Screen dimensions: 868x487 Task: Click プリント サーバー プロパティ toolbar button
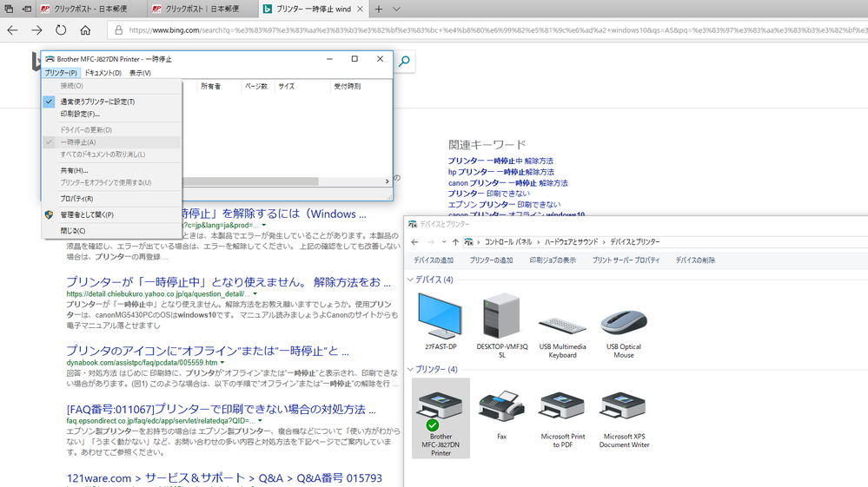point(626,260)
